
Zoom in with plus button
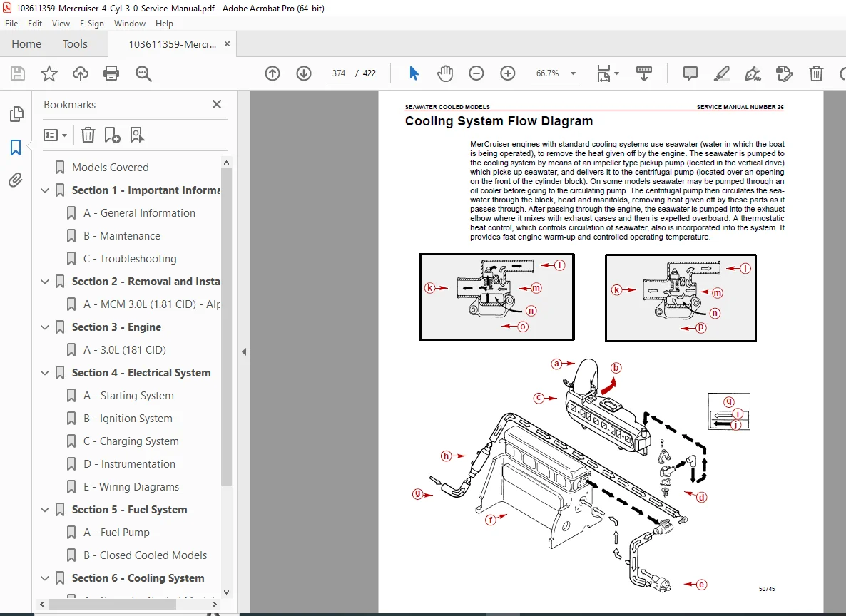point(508,73)
